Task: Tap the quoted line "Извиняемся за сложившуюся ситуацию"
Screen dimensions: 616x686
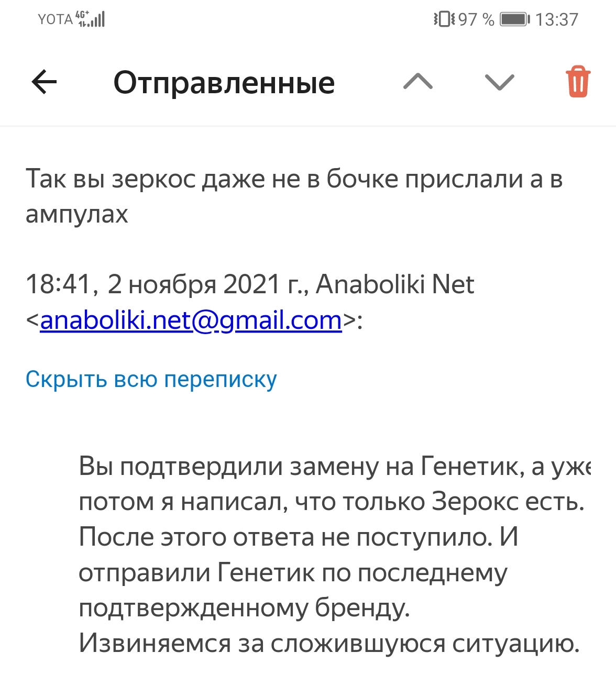Action: click(x=329, y=643)
